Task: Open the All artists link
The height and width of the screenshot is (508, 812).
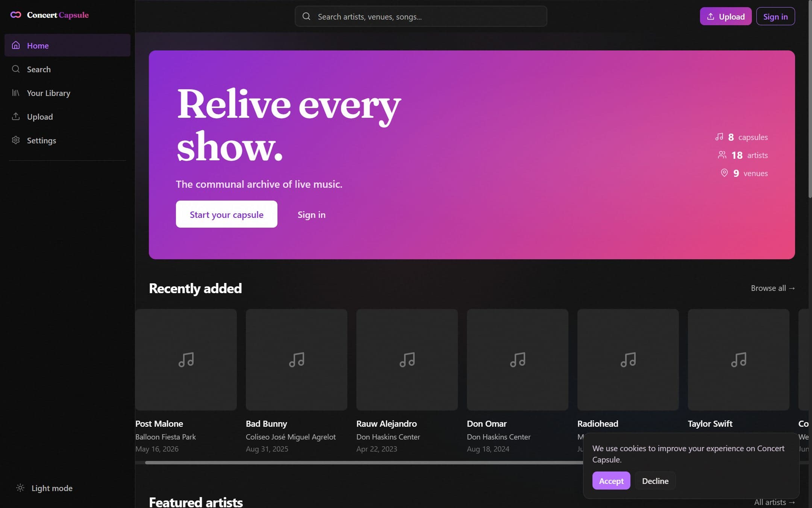Action: point(774,502)
